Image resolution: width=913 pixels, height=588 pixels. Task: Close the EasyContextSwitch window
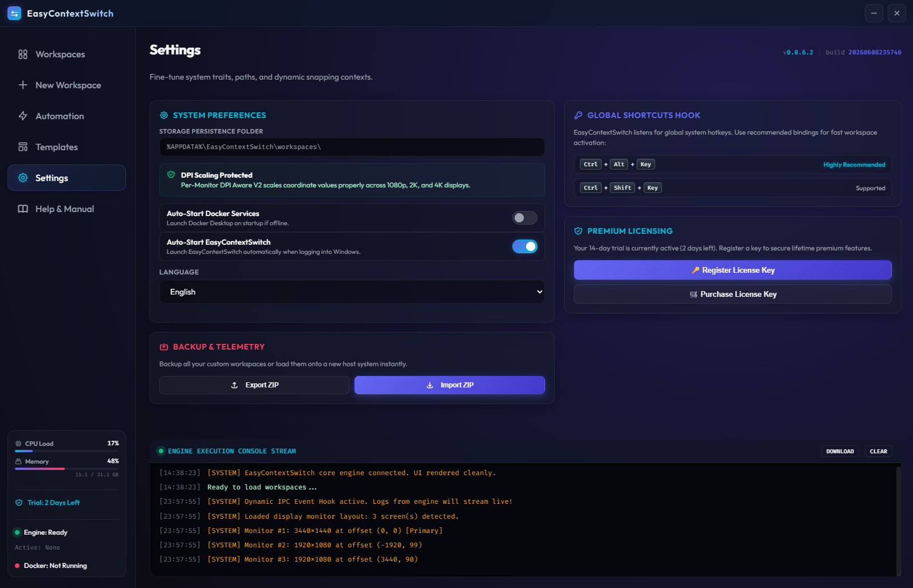pyautogui.click(x=896, y=13)
